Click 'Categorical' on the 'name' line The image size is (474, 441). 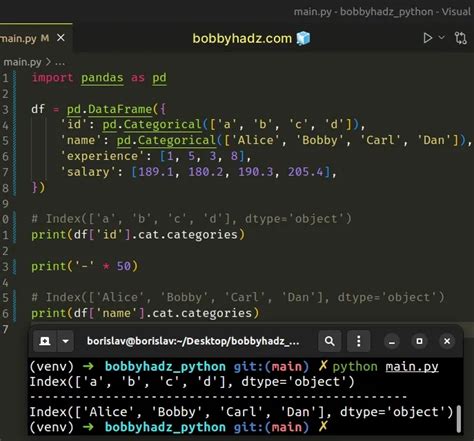point(177,140)
